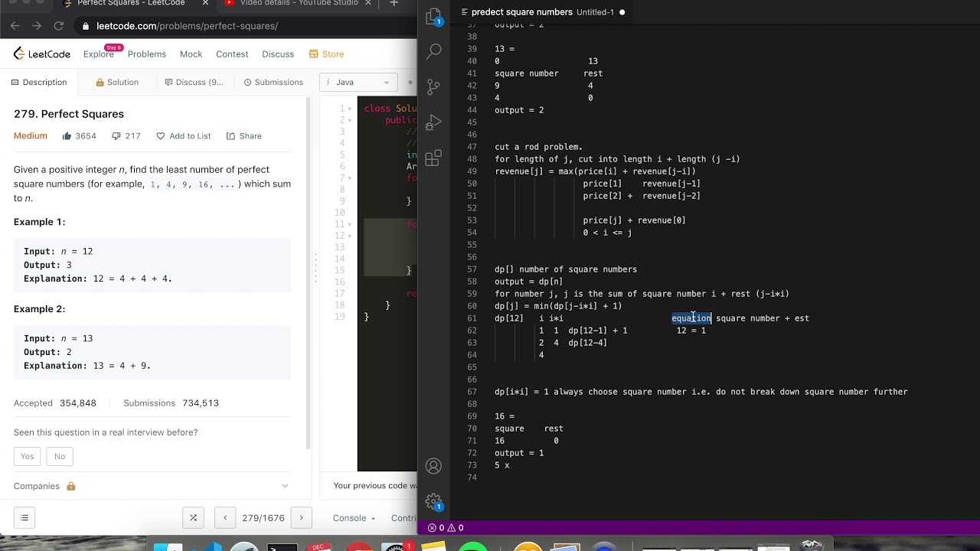Viewport: 980px width, 551px height.
Task: Answer Yes to real interview question
Action: click(x=28, y=456)
